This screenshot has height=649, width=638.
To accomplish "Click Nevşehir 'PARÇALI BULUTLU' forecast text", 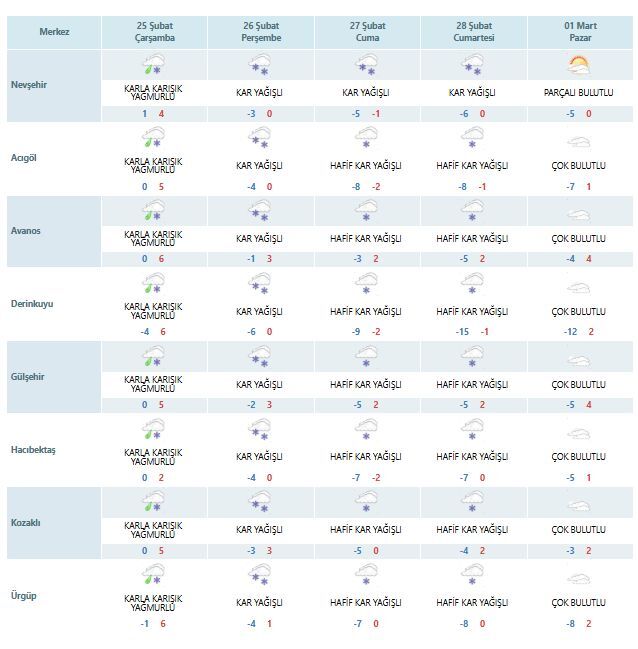I will click(579, 93).
